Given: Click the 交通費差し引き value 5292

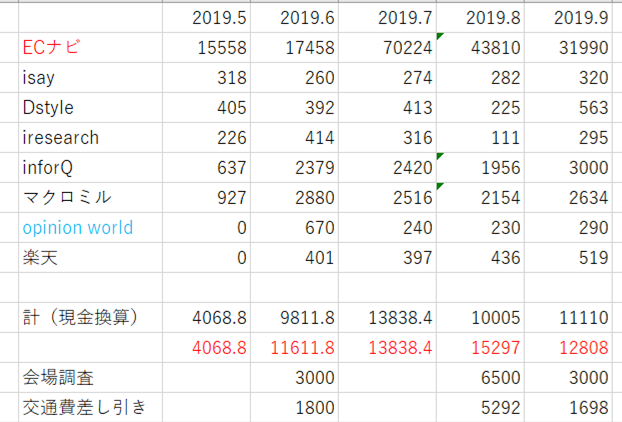Looking at the screenshot, I should point(480,407).
